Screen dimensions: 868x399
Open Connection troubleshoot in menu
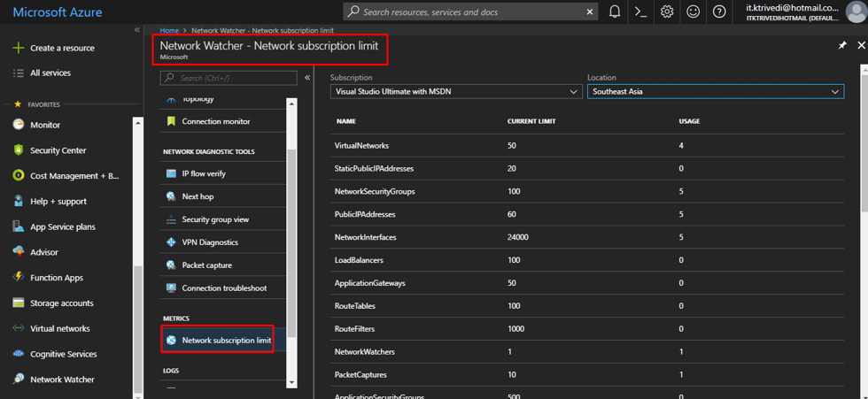point(224,288)
